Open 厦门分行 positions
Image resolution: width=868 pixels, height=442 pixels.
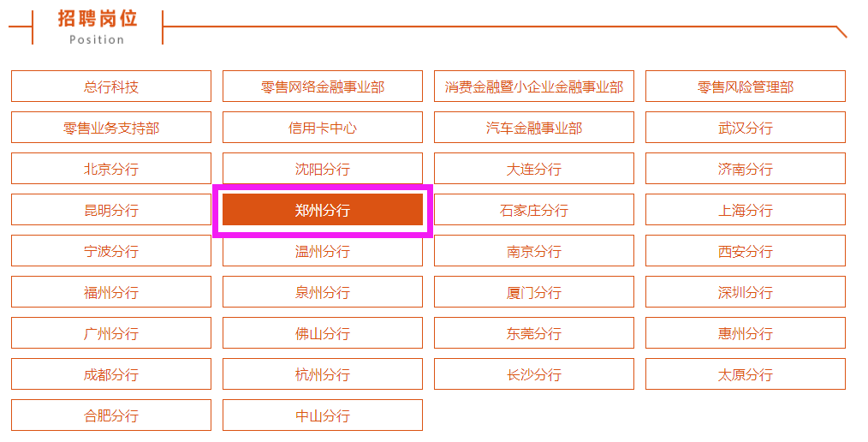(534, 292)
